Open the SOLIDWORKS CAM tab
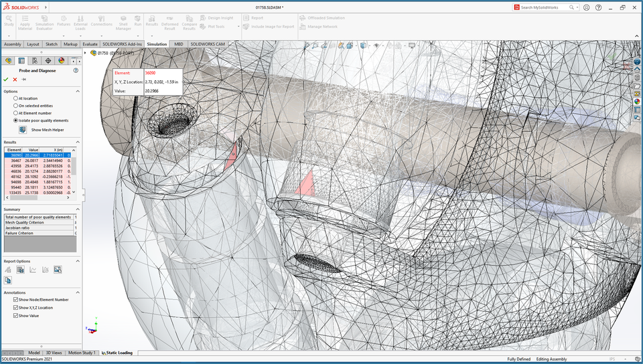Screen dimensions: 643x364 click(x=208, y=44)
